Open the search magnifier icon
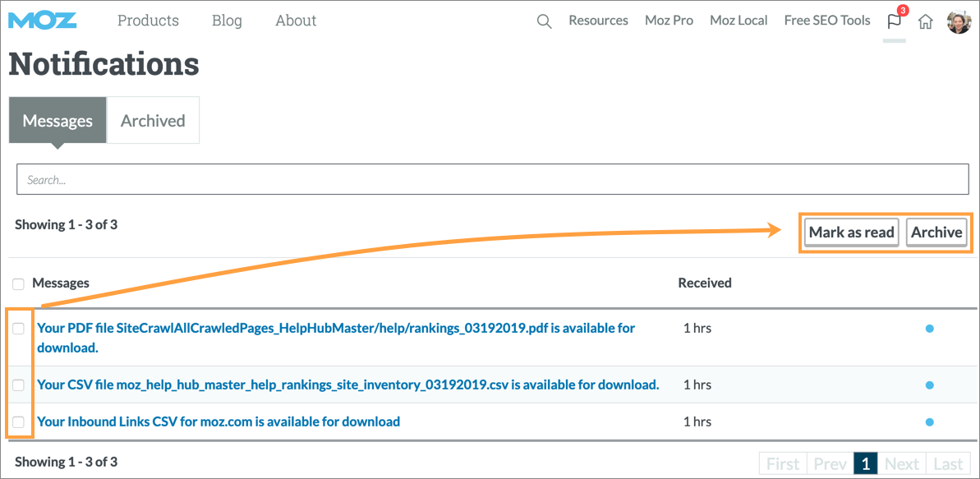 [544, 21]
